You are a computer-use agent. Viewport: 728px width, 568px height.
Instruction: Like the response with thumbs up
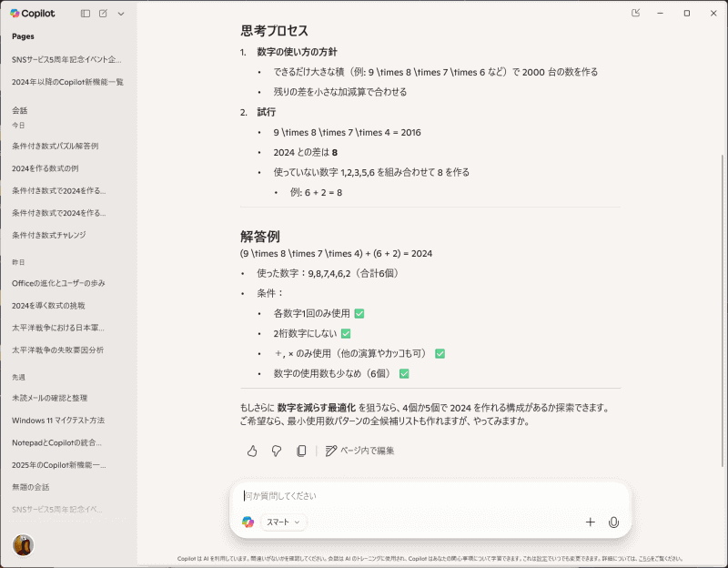pyautogui.click(x=250, y=450)
